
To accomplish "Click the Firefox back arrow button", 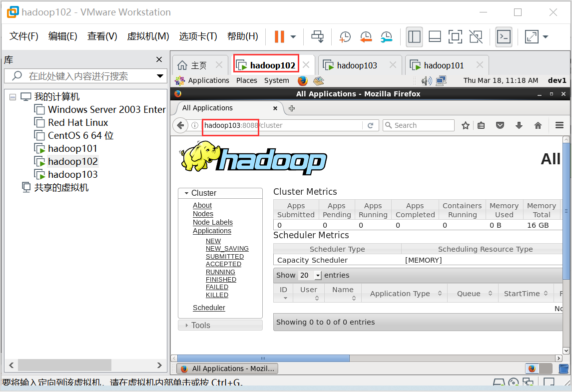I will (180, 125).
